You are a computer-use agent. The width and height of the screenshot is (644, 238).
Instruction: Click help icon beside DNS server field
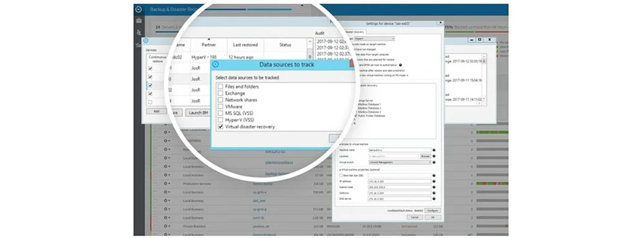coord(434,199)
